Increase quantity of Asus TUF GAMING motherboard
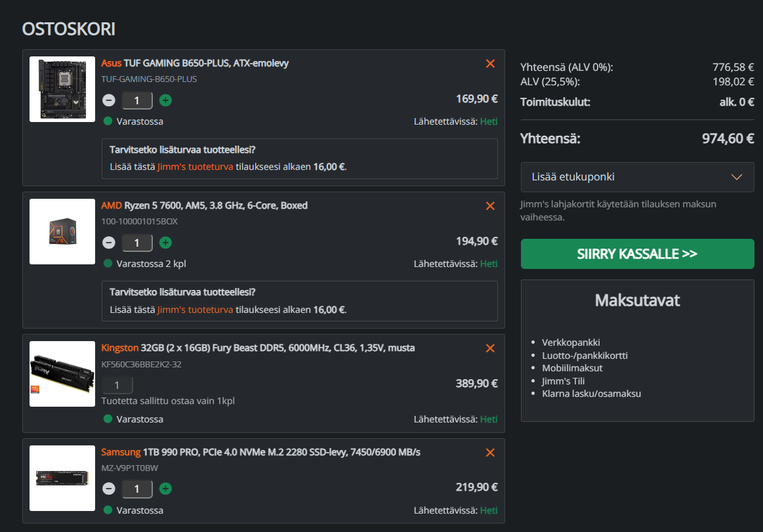The image size is (763, 532). 165,100
